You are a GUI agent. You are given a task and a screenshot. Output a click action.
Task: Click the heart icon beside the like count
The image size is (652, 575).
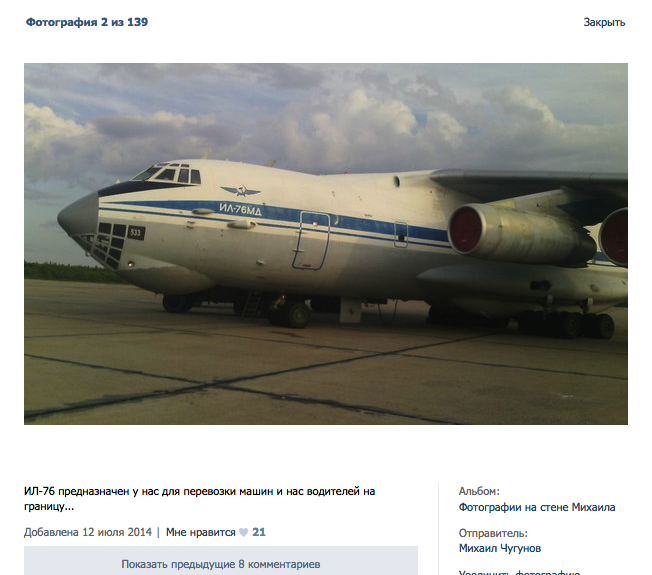tap(244, 532)
